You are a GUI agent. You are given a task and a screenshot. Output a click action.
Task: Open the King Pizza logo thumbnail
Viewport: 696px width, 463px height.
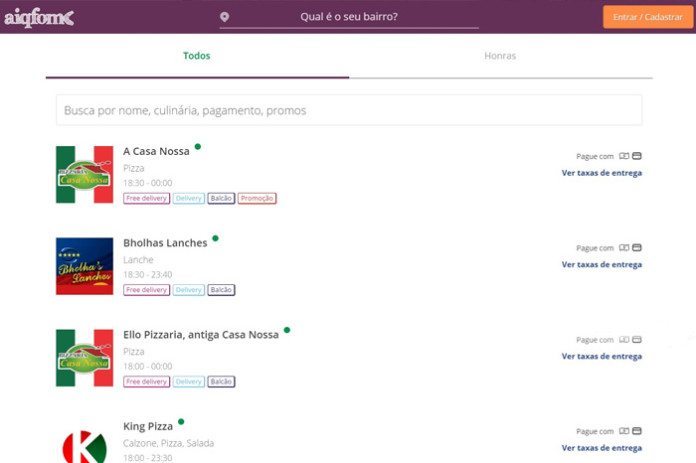[x=84, y=445]
